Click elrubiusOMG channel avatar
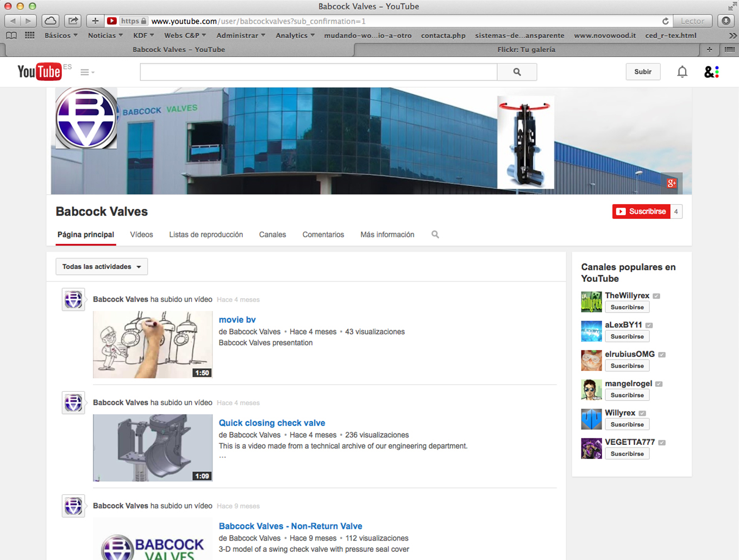739x560 pixels. (591, 360)
